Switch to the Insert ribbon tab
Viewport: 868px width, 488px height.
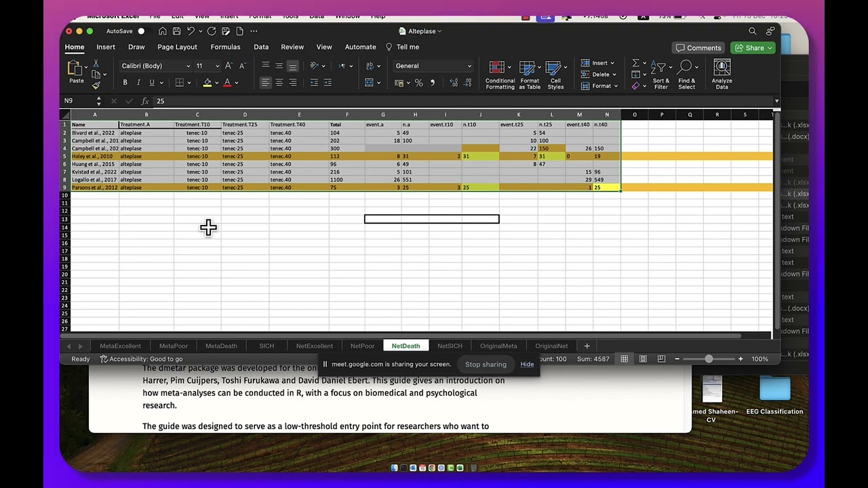pos(106,47)
